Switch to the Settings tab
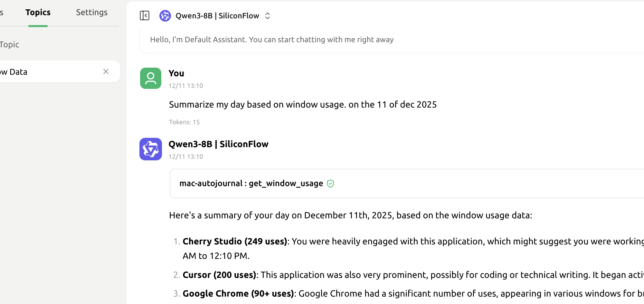This screenshot has width=644, height=304. coord(91,12)
